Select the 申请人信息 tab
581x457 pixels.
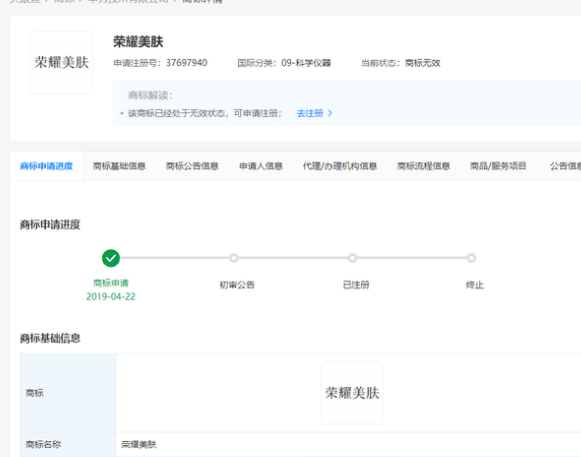coord(261,166)
